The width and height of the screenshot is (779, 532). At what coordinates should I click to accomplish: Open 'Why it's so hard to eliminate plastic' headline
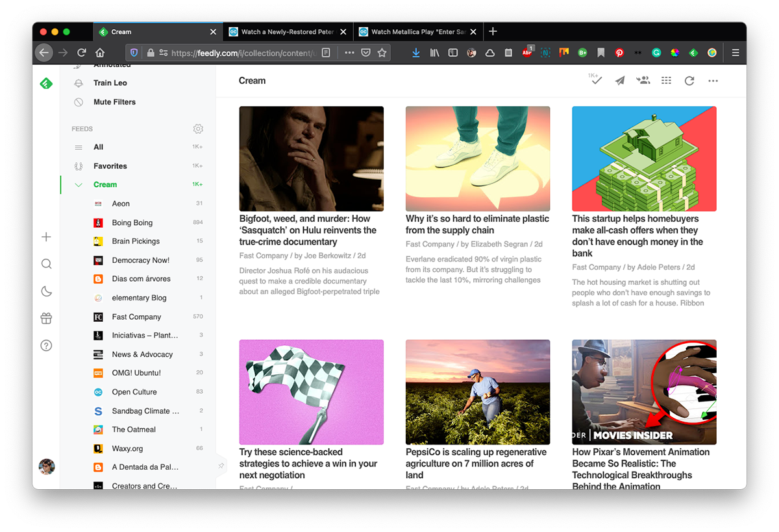pos(477,224)
